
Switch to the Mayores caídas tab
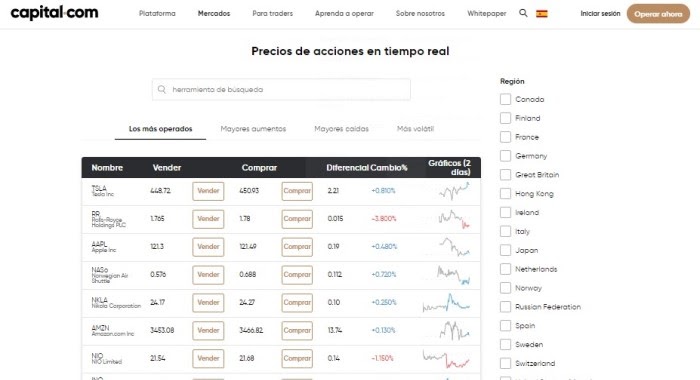pyautogui.click(x=342, y=129)
